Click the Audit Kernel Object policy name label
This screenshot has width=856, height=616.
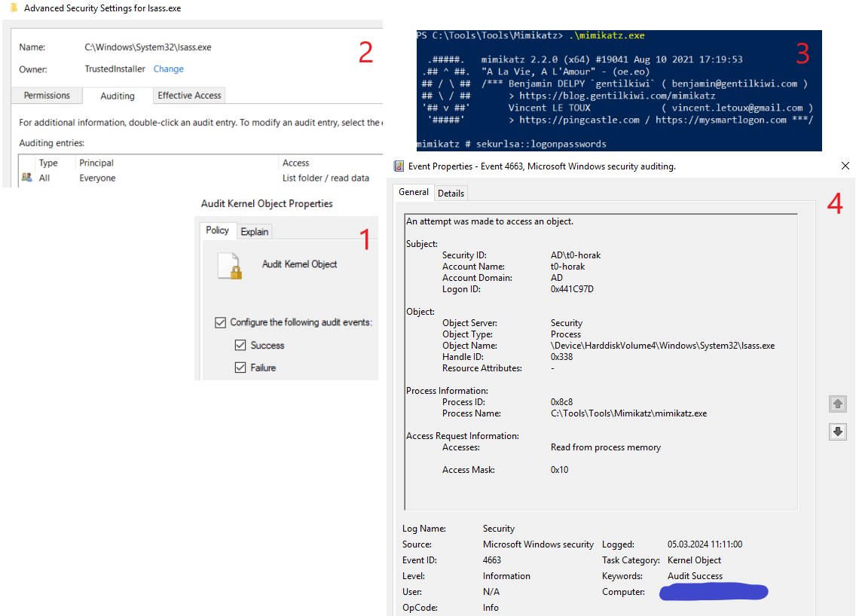pos(300,264)
